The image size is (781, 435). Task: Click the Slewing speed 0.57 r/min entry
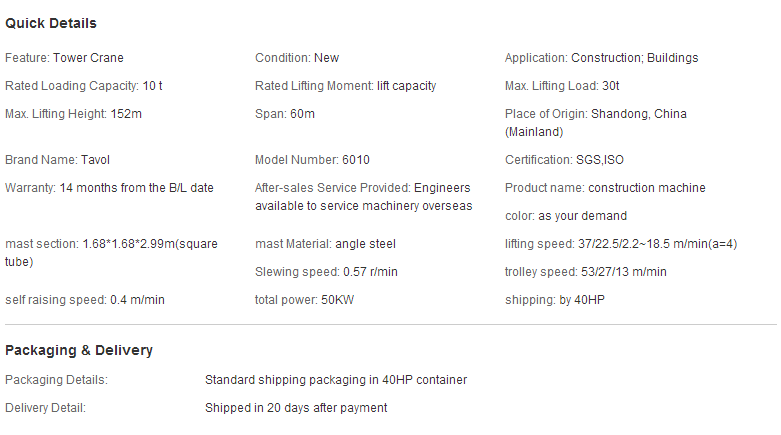click(x=326, y=272)
